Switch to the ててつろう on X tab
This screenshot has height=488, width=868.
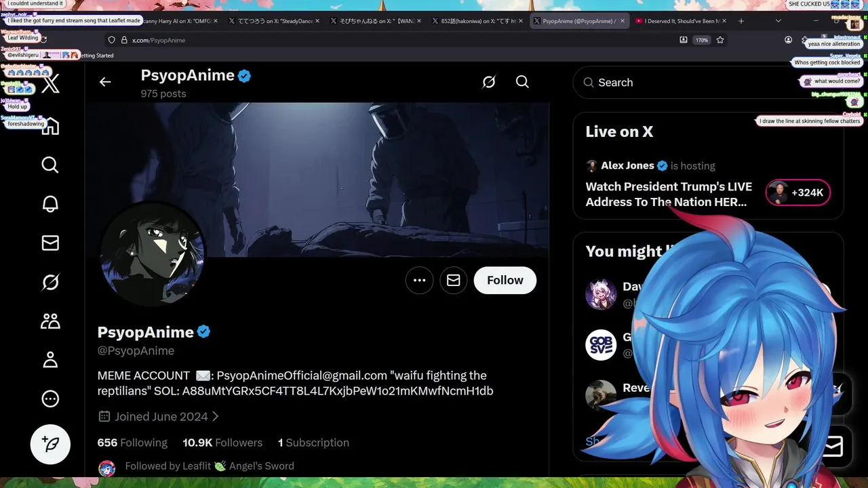[x=275, y=21]
